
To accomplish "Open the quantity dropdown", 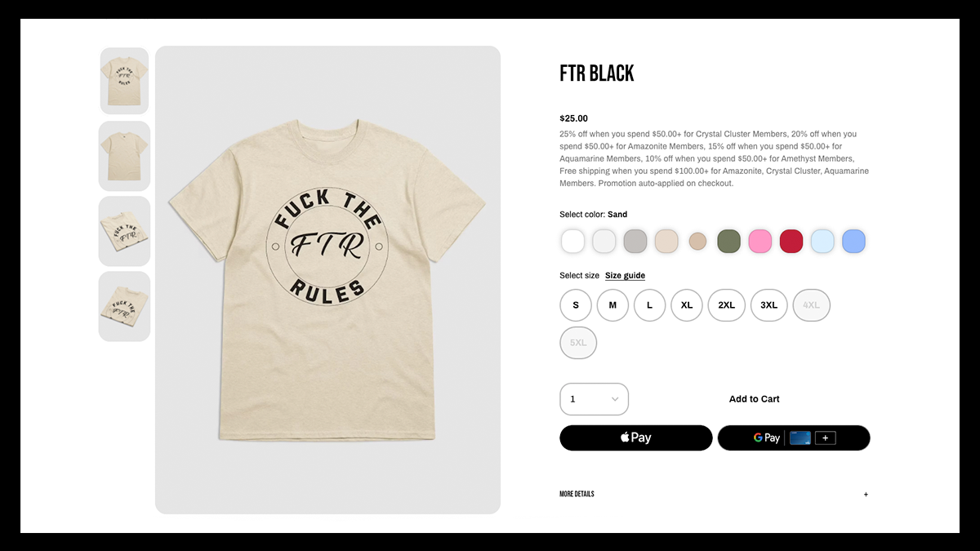I will (x=595, y=399).
